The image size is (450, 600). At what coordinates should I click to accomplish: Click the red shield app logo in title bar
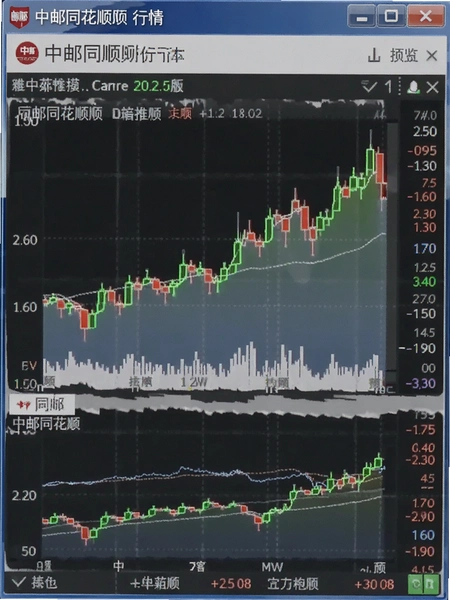click(19, 17)
